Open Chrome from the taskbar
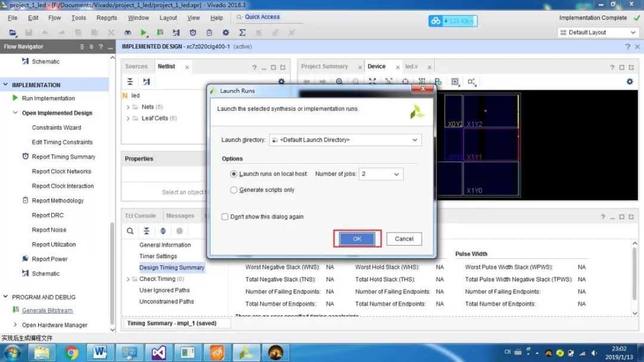Screen dimensions: 644x362 (71, 352)
